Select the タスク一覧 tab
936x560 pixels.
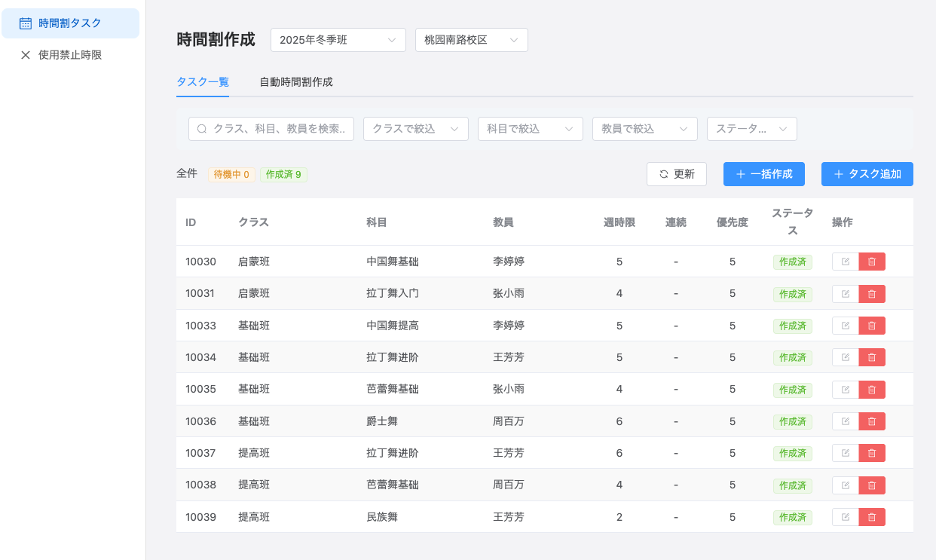click(x=202, y=82)
